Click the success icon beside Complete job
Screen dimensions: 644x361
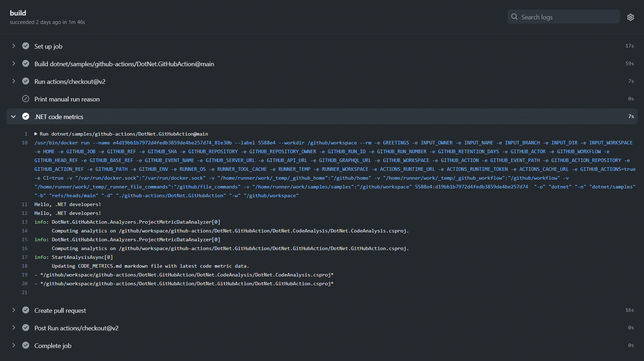[25, 345]
